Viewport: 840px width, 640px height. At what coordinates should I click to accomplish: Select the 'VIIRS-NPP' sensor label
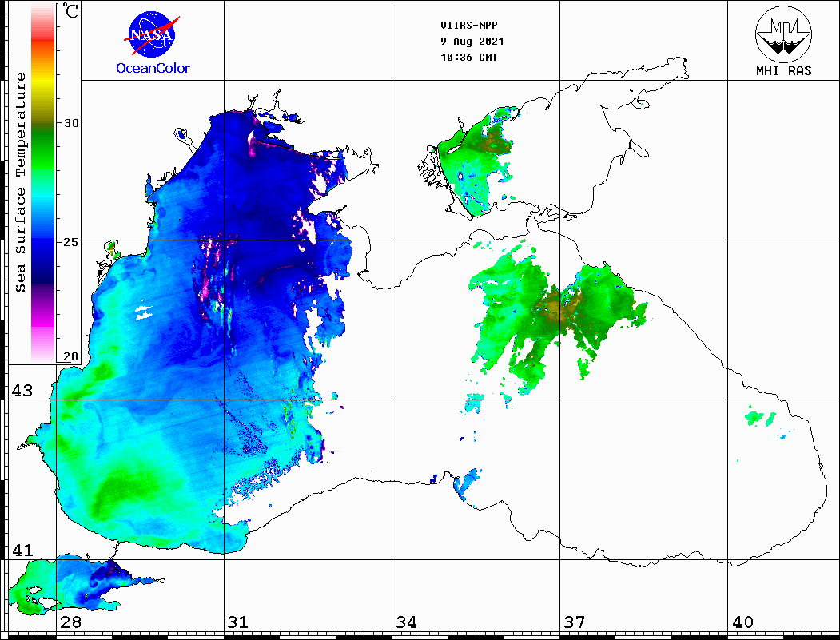468,26
